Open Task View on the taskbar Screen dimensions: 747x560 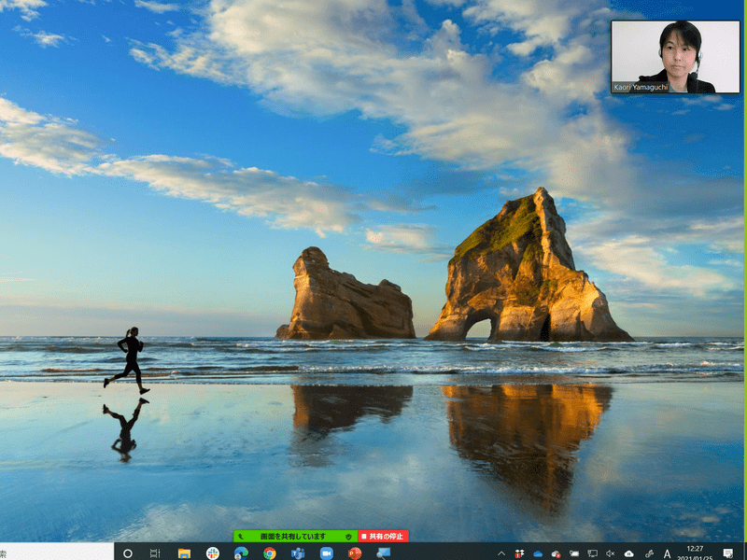(x=155, y=553)
